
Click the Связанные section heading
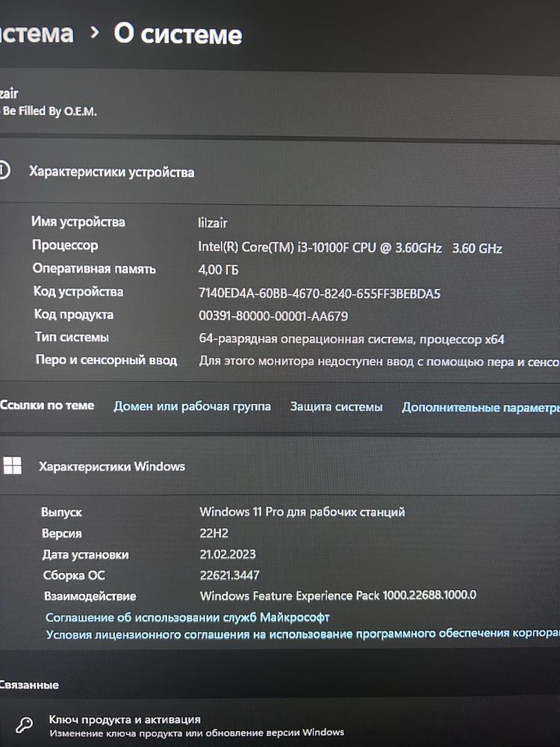(x=30, y=684)
